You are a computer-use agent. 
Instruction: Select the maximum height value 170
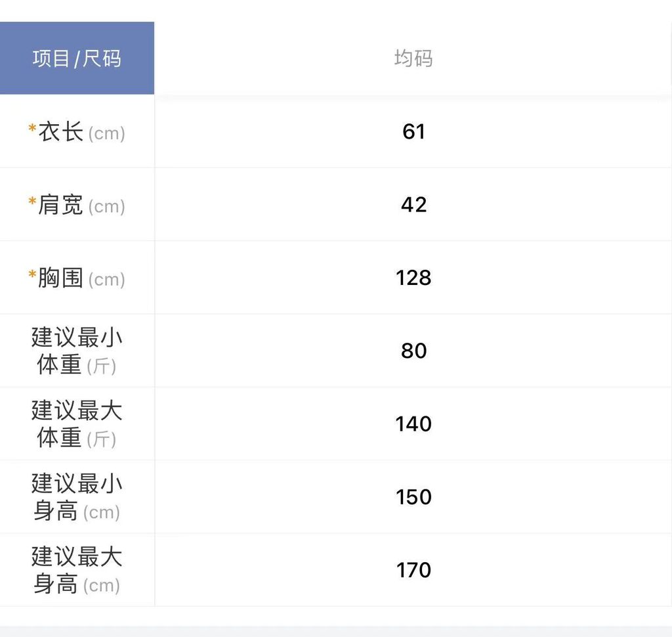click(413, 569)
